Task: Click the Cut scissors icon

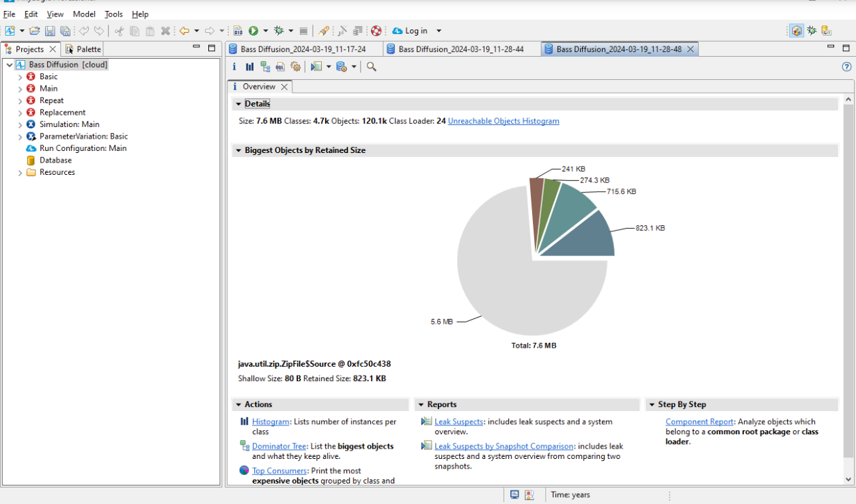Action: pos(119,31)
